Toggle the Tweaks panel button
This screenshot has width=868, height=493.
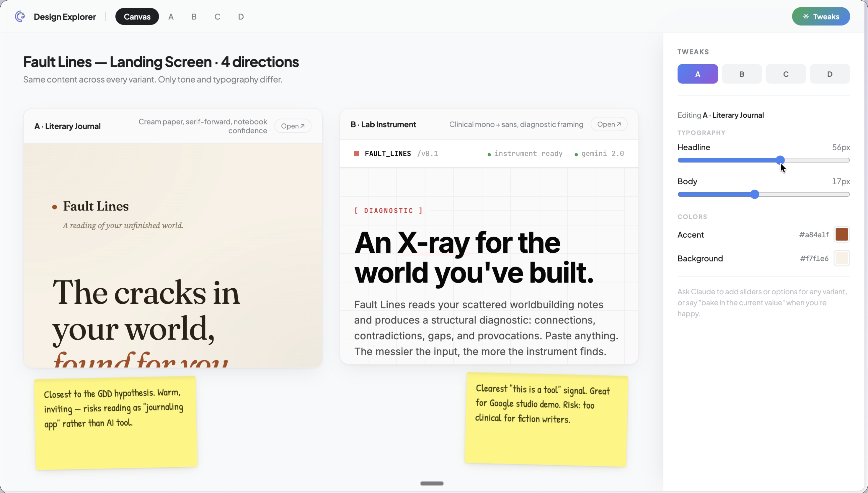(x=820, y=16)
